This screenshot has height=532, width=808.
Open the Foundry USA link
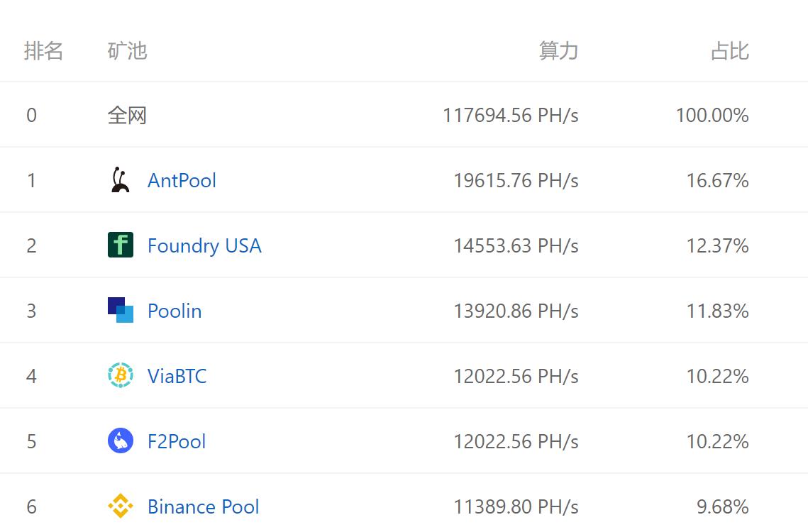pyautogui.click(x=204, y=245)
